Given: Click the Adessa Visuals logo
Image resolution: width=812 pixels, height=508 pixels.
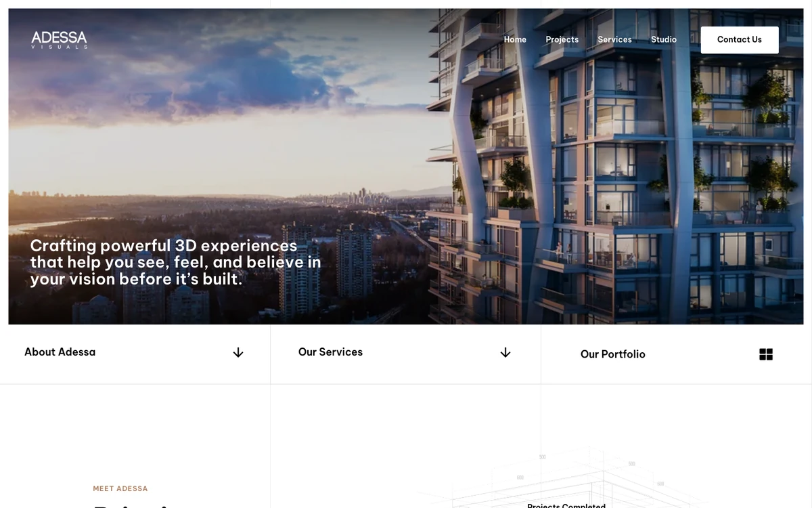Looking at the screenshot, I should 59,39.
